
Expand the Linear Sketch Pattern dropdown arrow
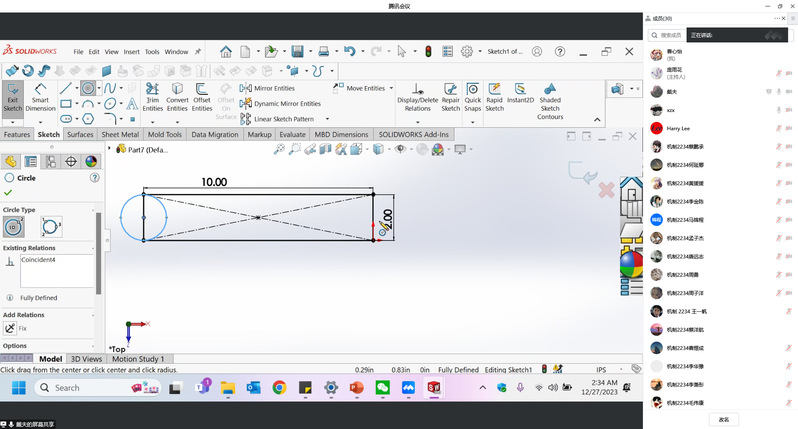pyautogui.click(x=326, y=119)
